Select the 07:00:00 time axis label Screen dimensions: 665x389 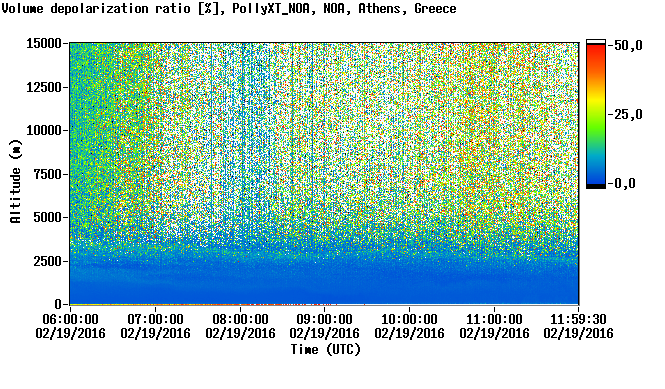click(155, 319)
